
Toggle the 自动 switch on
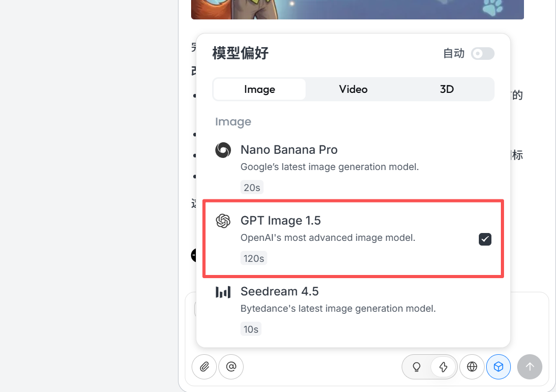482,54
